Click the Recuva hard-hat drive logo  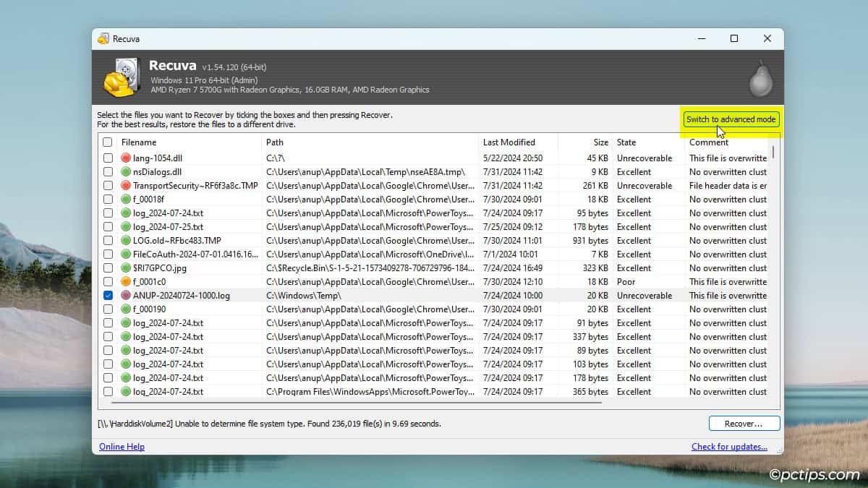[122, 77]
